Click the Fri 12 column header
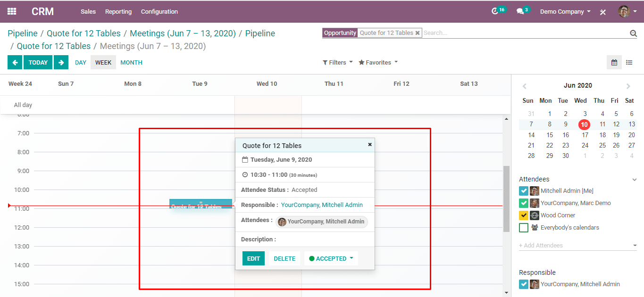644x297 pixels. (401, 84)
